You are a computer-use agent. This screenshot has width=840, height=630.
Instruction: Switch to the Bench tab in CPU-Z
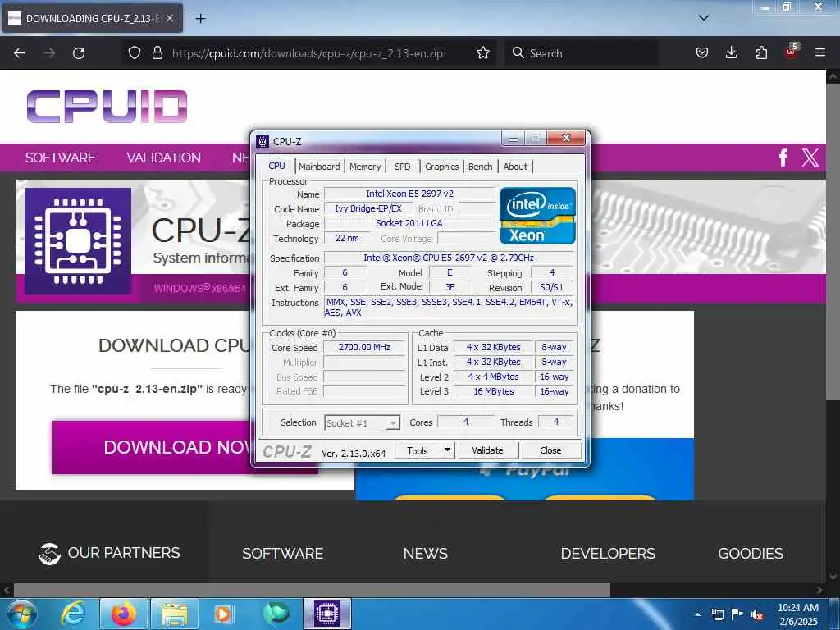point(480,167)
